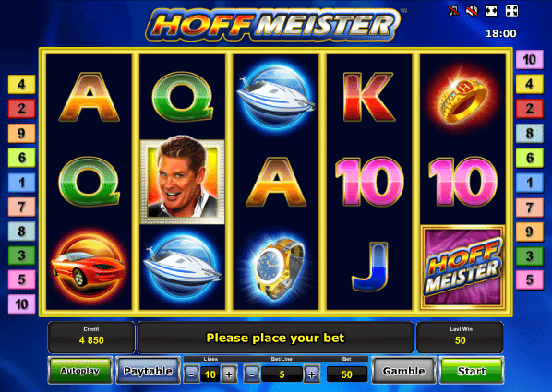Decrease the bet per line
Viewport: 552px width, 392px height.
click(x=252, y=374)
